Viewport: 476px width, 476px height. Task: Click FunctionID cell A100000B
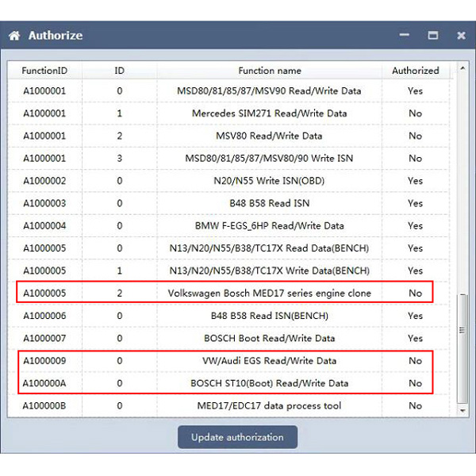point(44,405)
